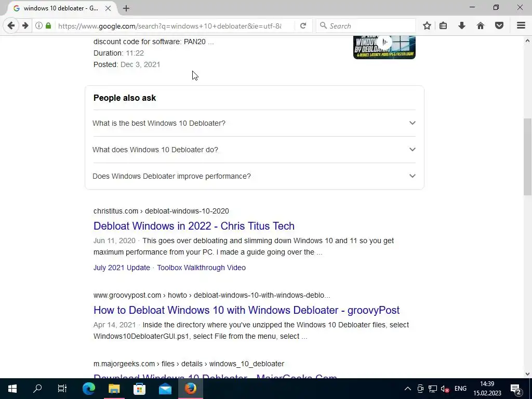Open the Windows Start menu
The height and width of the screenshot is (399, 532).
(12, 389)
